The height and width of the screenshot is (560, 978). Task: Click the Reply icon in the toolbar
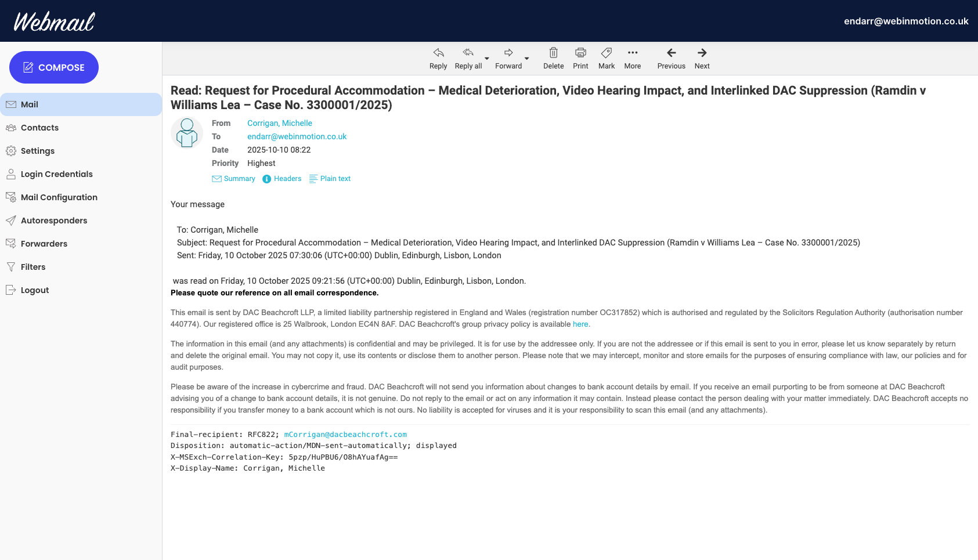438,52
